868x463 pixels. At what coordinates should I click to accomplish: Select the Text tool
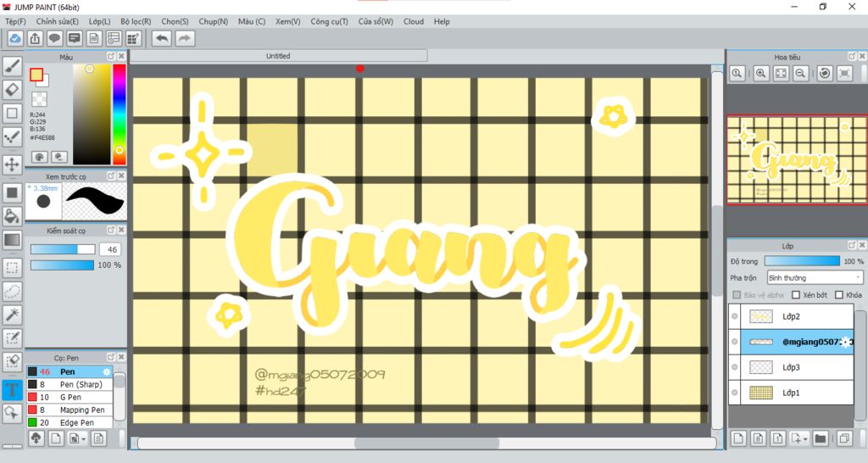pos(12,389)
